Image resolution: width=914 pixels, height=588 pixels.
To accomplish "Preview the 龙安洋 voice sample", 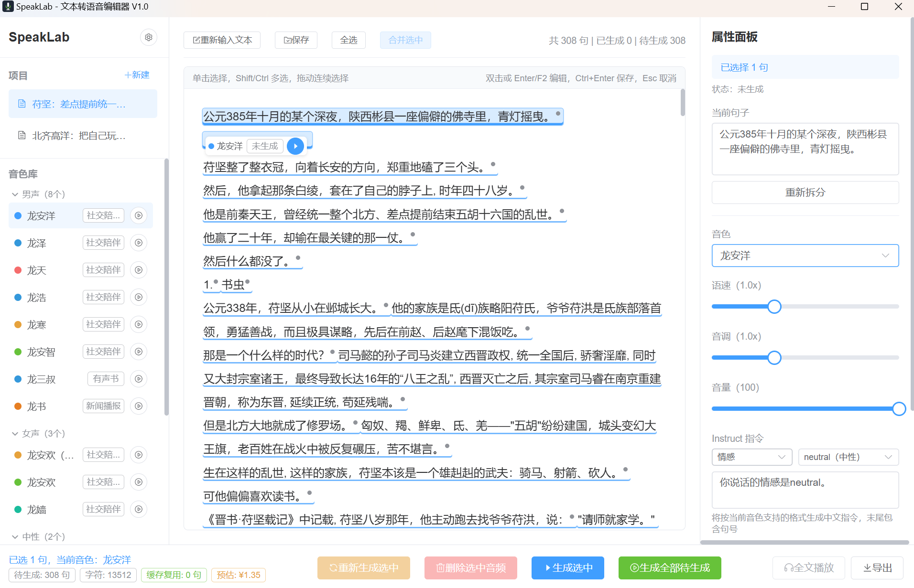I will (139, 215).
